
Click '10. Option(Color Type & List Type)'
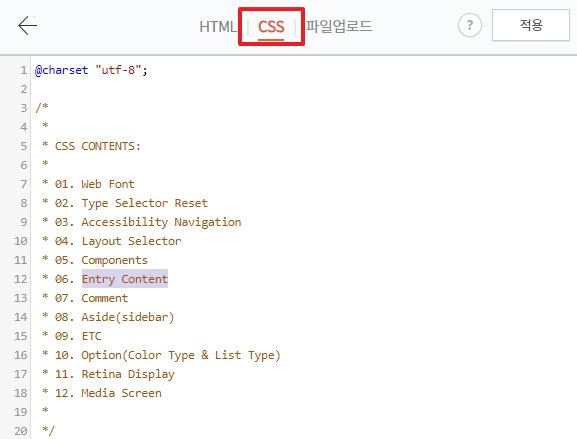tap(168, 355)
